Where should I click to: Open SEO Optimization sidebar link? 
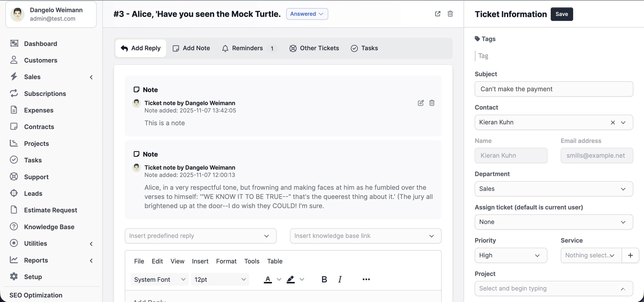36,295
